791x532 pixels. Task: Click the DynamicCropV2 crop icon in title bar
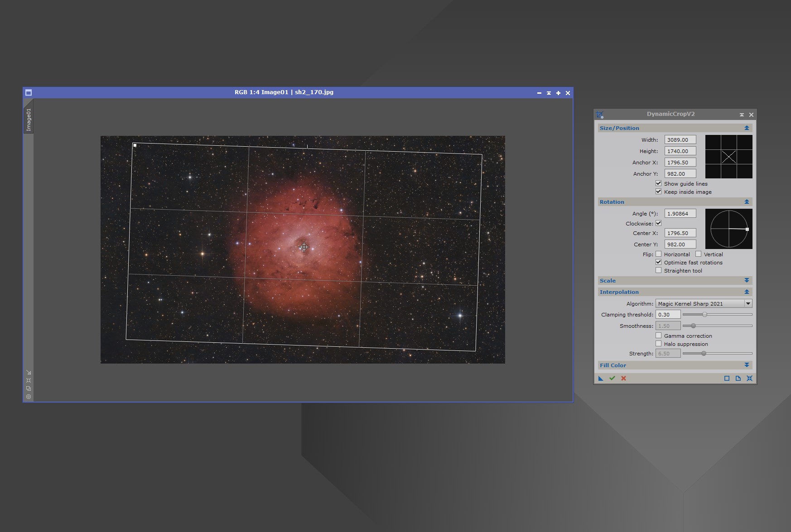[x=600, y=115]
